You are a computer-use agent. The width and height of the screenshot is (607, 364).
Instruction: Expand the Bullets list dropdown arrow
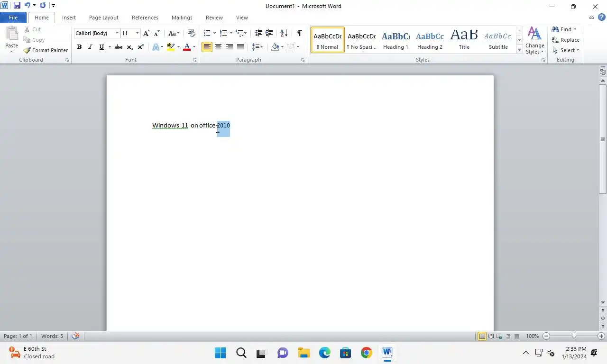click(214, 33)
